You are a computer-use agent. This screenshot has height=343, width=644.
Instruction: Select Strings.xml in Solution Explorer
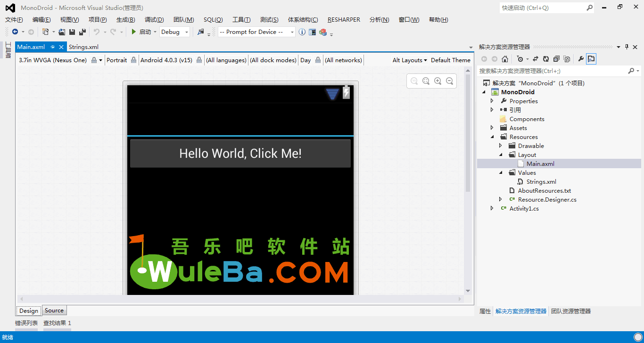click(x=541, y=181)
